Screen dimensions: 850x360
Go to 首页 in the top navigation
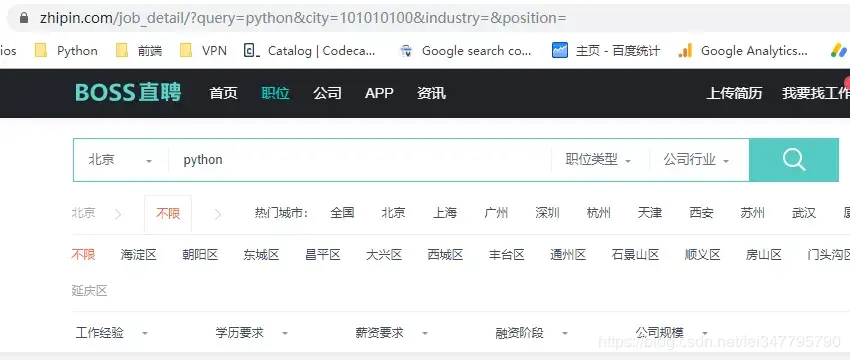(223, 93)
